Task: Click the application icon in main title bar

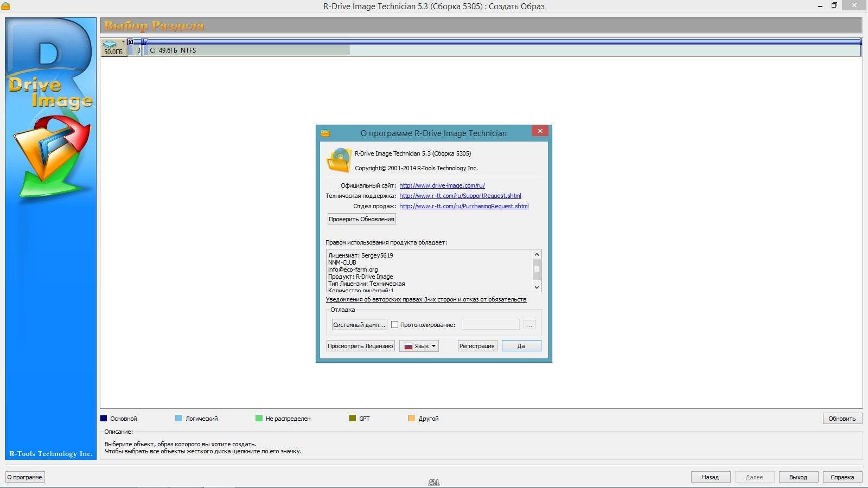Action: click(x=5, y=6)
